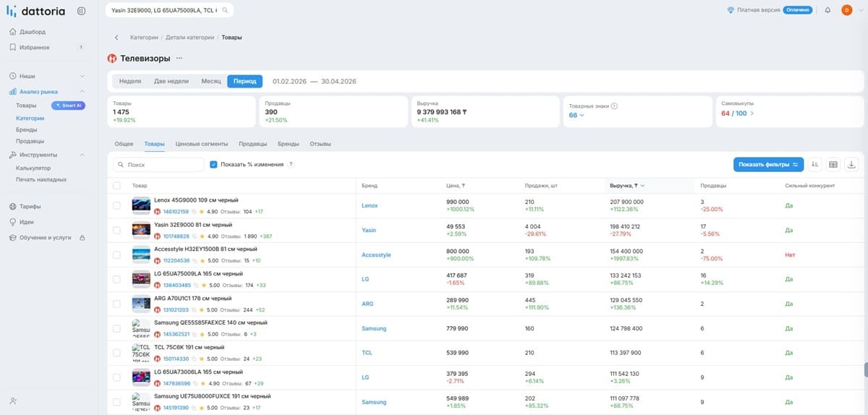The width and height of the screenshot is (868, 415).
Task: Go back using the breadcrumb arrow
Action: pos(116,37)
